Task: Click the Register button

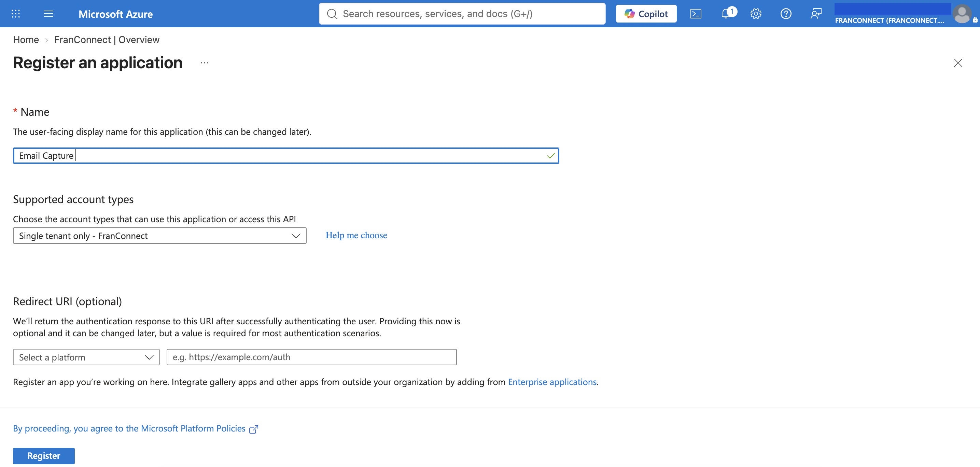Action: click(x=44, y=456)
